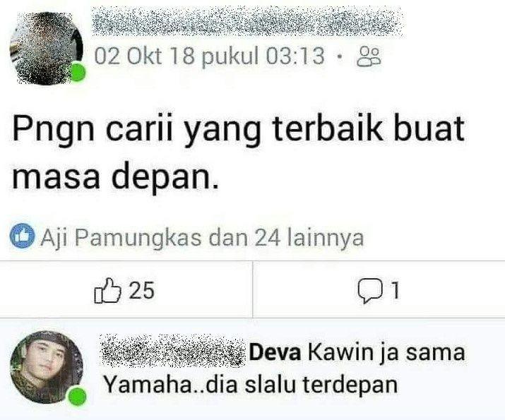
Task: Click the 'dan 24 lainnya' likers text
Action: (x=286, y=238)
